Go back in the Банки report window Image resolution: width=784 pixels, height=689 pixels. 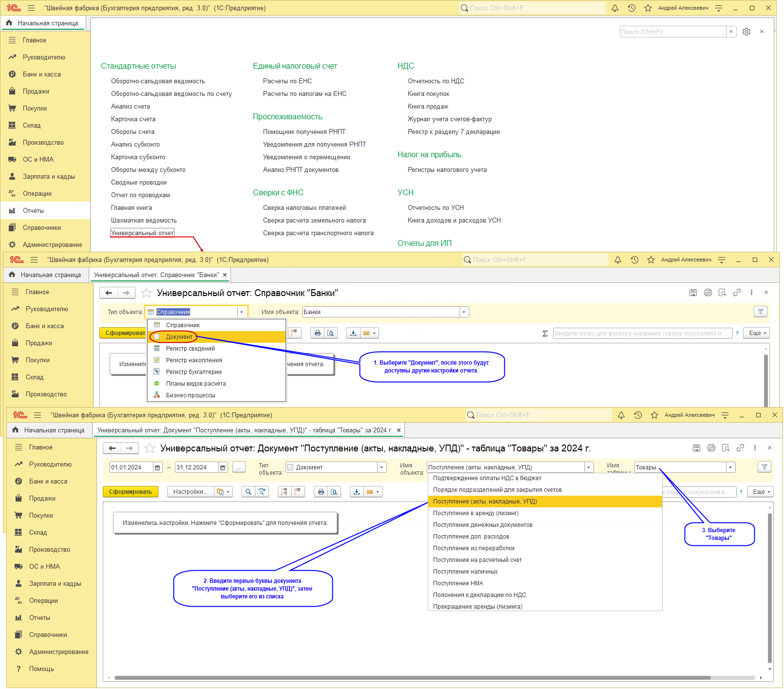[x=109, y=293]
